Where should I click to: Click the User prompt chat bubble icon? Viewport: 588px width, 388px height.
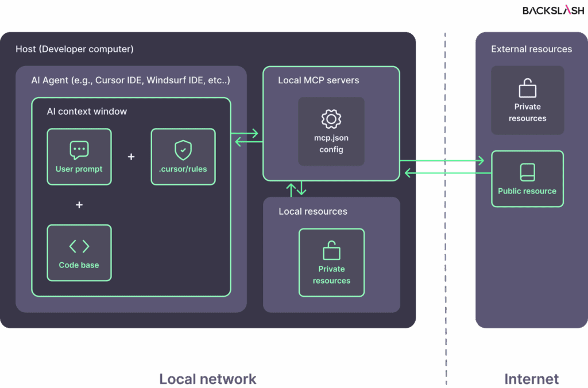click(79, 150)
